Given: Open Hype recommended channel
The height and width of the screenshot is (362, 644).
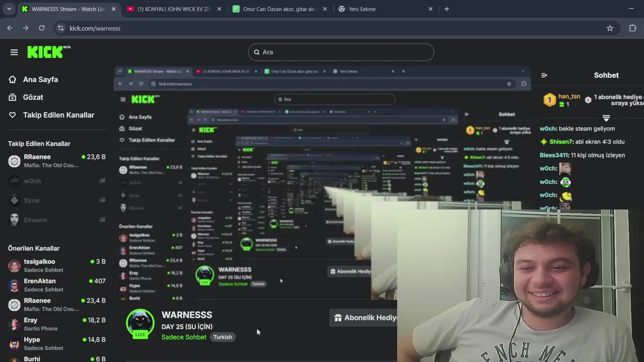Looking at the screenshot, I should pyautogui.click(x=57, y=343).
